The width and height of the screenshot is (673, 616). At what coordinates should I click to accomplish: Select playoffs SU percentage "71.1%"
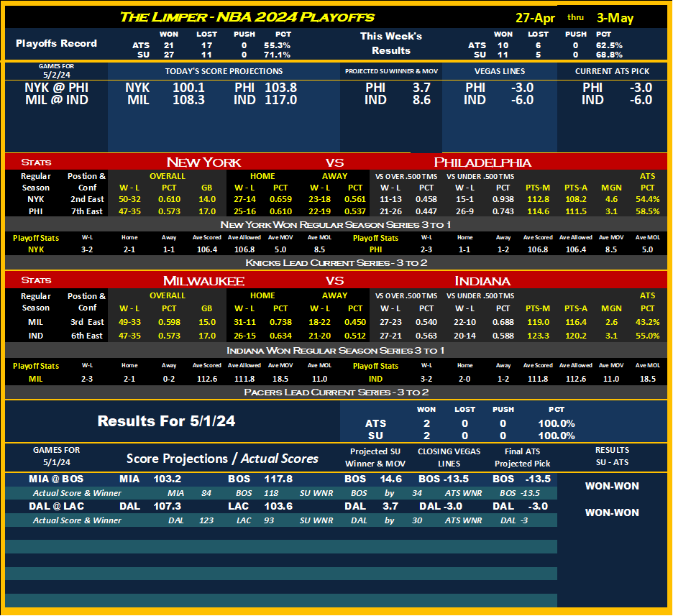point(277,55)
